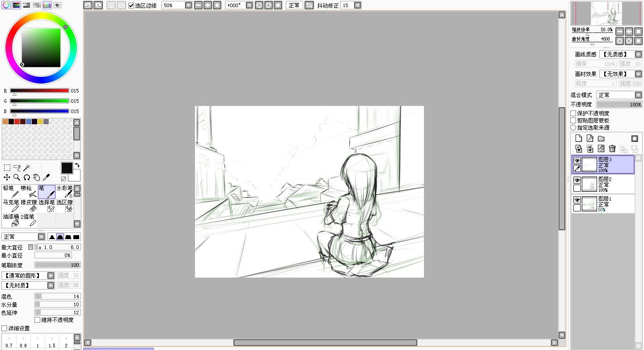Activate the move tool
The height and width of the screenshot is (350, 644).
[7, 177]
